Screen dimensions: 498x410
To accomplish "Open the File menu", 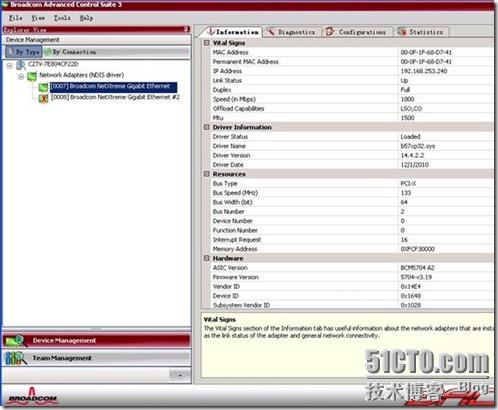I will [x=16, y=18].
